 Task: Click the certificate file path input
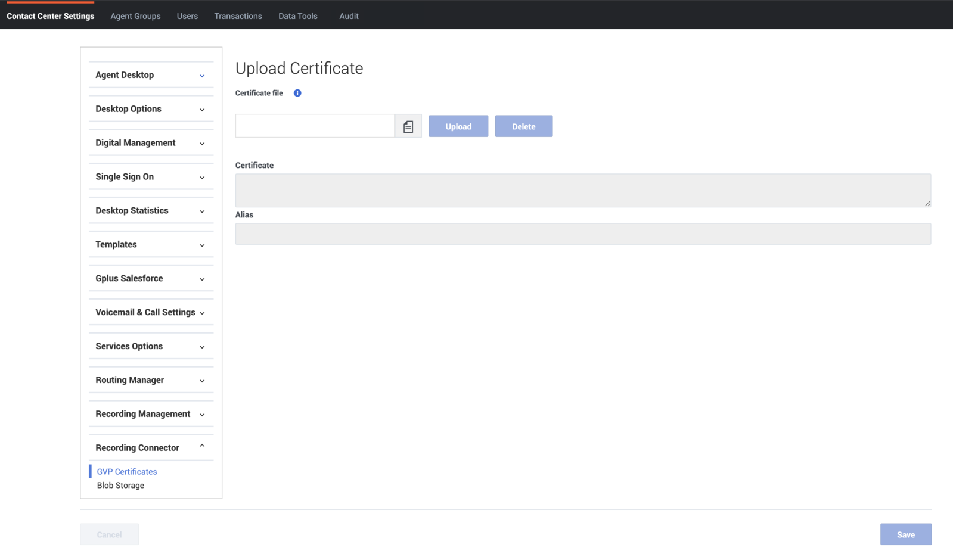(x=315, y=126)
